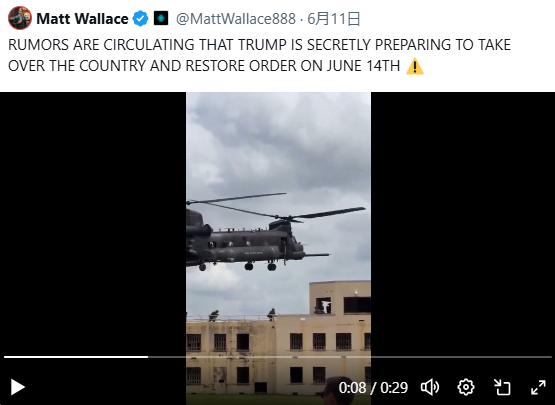Open the @MattWallace888 handle link
This screenshot has height=405, width=555.
pyautogui.click(x=236, y=19)
